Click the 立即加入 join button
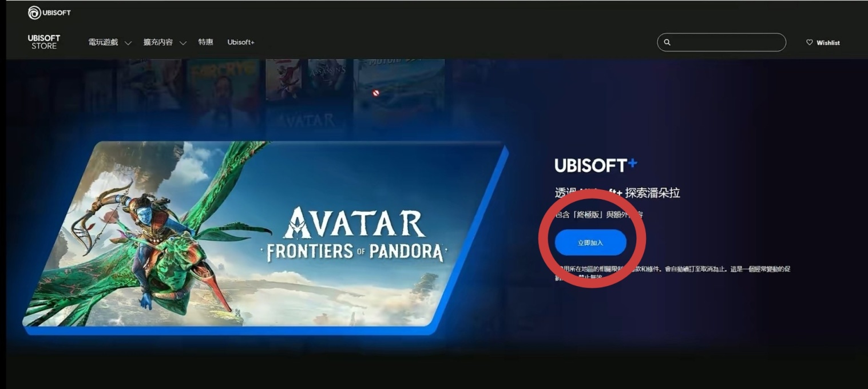The image size is (868, 389). click(590, 243)
